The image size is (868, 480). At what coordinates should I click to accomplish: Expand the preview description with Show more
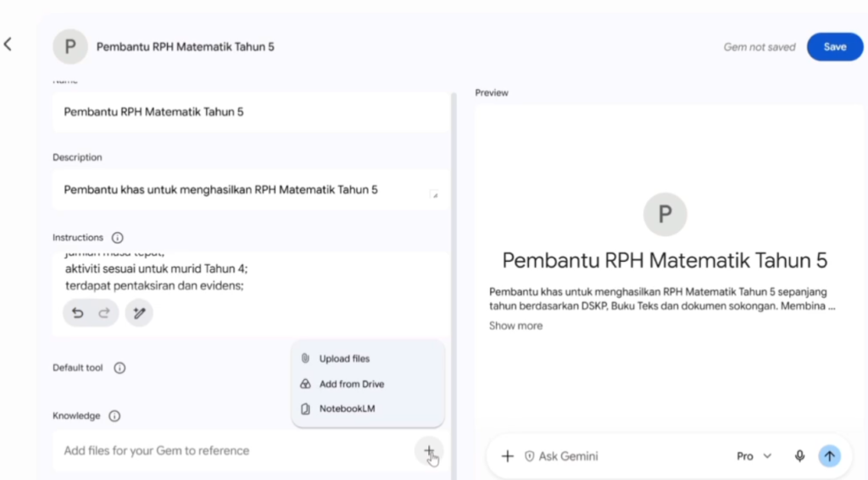[515, 326]
